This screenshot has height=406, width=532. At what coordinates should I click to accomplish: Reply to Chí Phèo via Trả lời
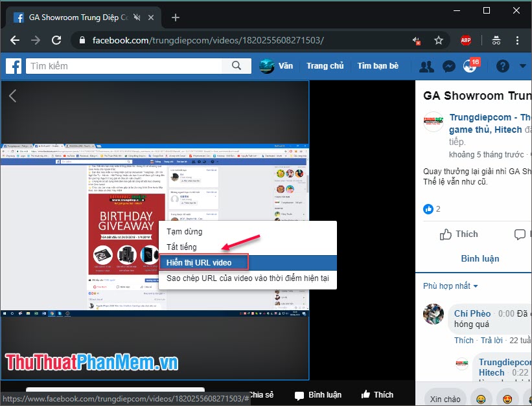pos(491,340)
